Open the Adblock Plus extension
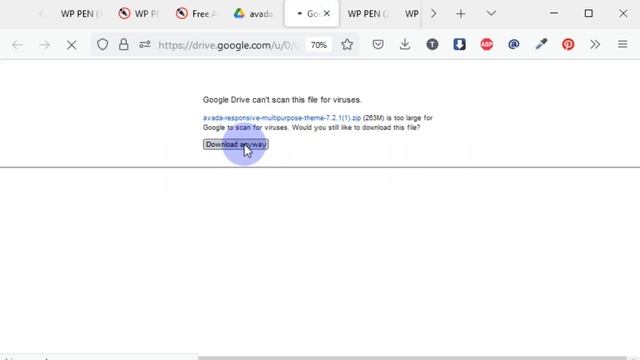Screen dimensions: 640x360 (487, 44)
